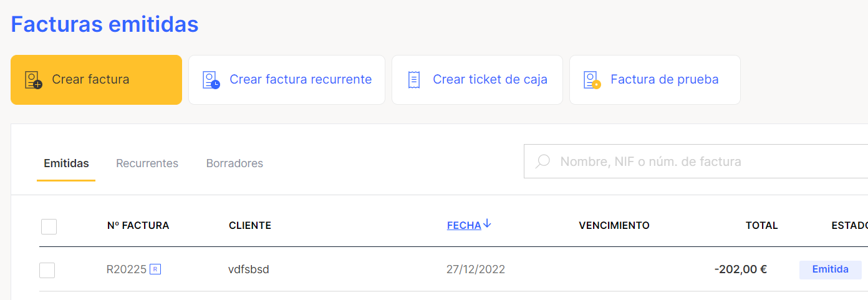Viewport: 868px width, 300px height.
Task: Click the recurring invoice clock icon
Action: [211, 80]
